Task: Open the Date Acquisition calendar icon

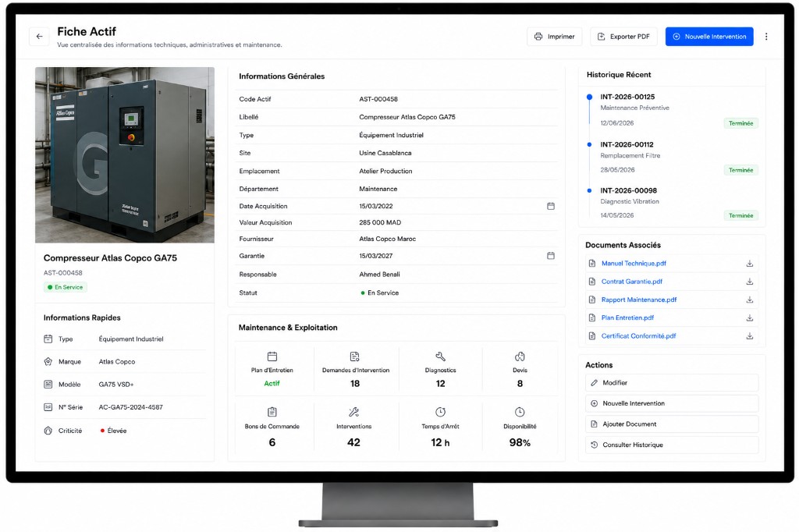Action: click(551, 206)
